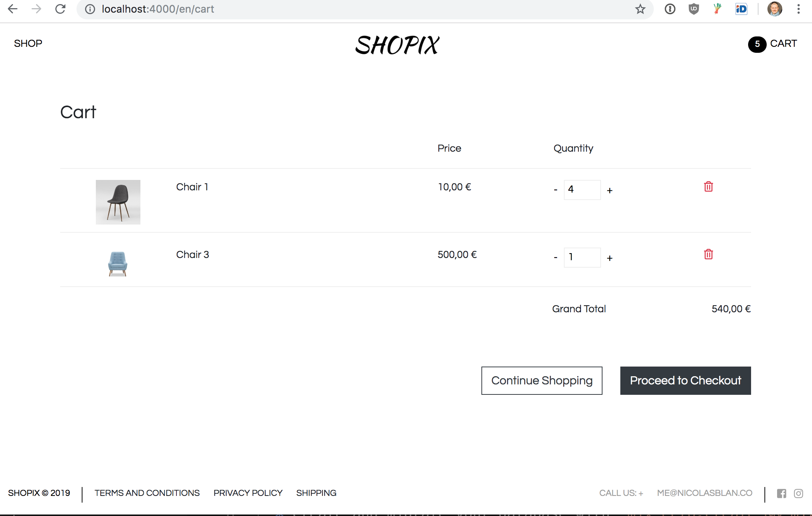This screenshot has width=812, height=516.
Task: Open the SHOP navigation item
Action: point(28,43)
